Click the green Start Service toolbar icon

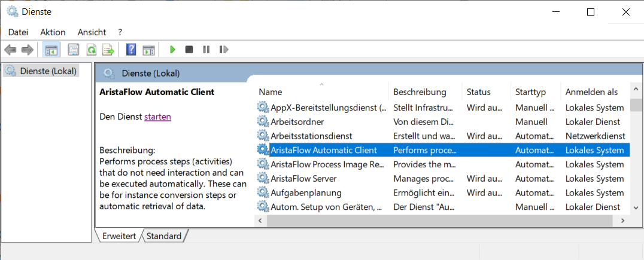point(172,50)
